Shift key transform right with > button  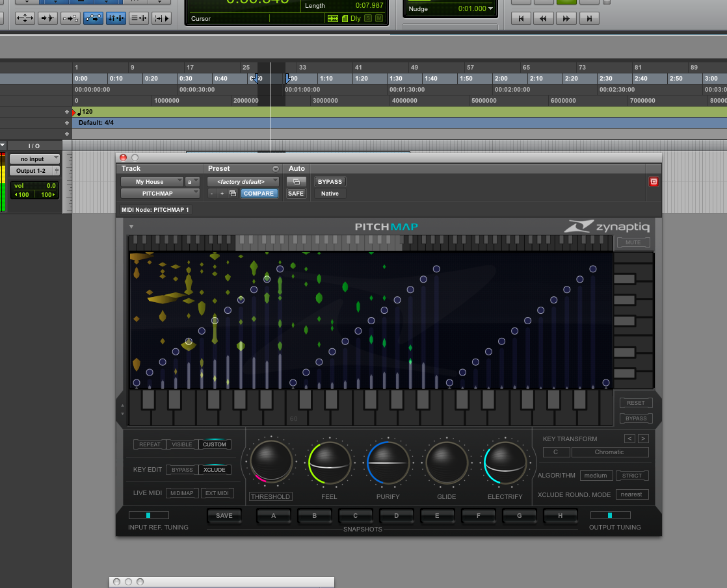pyautogui.click(x=643, y=439)
